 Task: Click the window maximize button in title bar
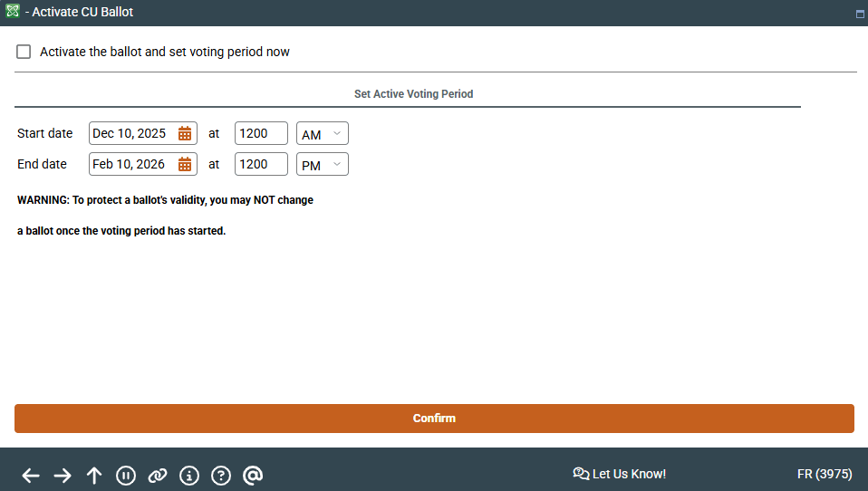tap(859, 14)
